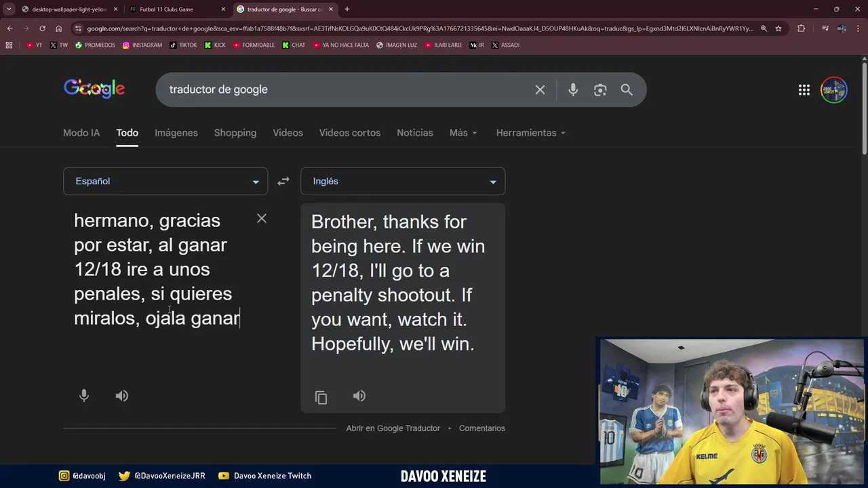Copy the English translation
This screenshot has width=868, height=488.
coord(321,397)
